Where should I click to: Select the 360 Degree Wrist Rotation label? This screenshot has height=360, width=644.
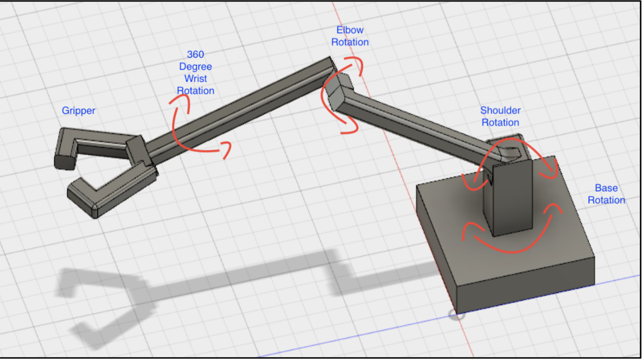point(195,73)
